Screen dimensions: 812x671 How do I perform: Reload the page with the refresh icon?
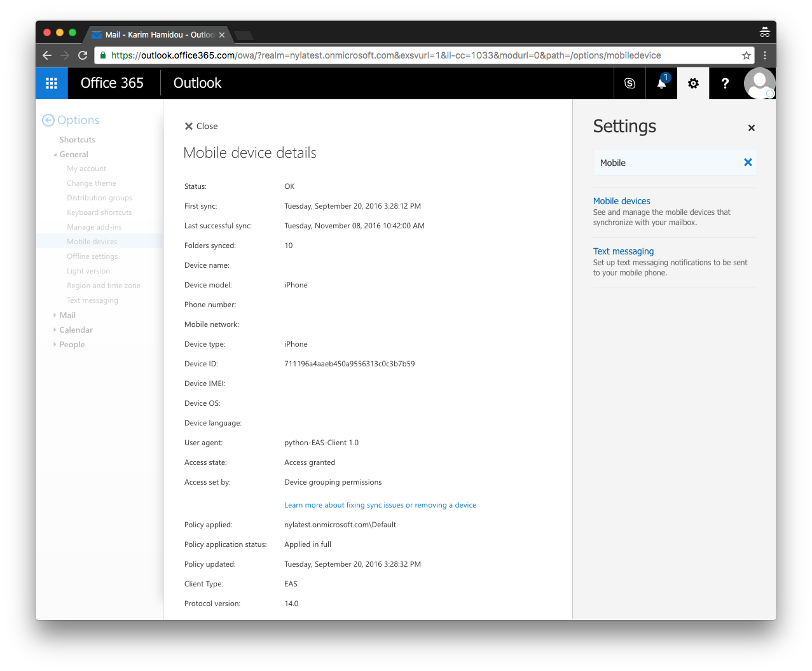tap(82, 55)
